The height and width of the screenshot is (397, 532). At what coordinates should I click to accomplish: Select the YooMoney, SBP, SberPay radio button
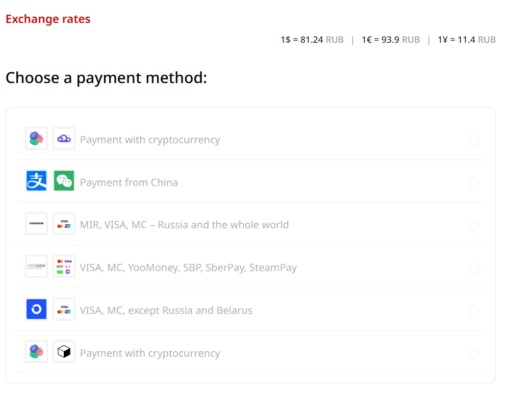click(x=474, y=269)
